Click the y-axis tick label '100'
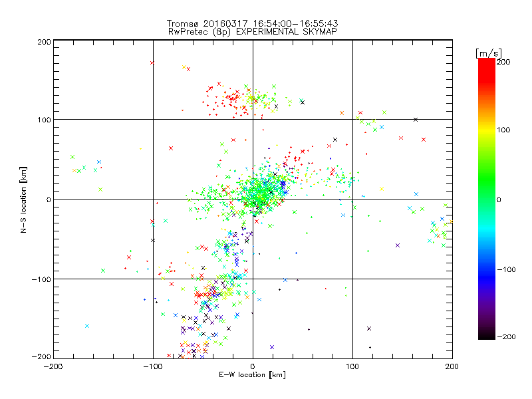The image size is (532, 399). point(44,120)
